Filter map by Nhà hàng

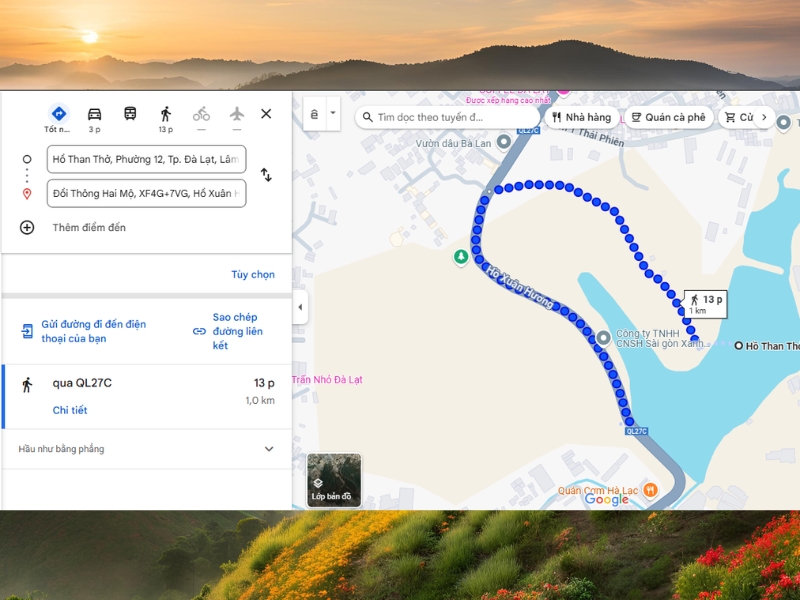click(x=581, y=117)
